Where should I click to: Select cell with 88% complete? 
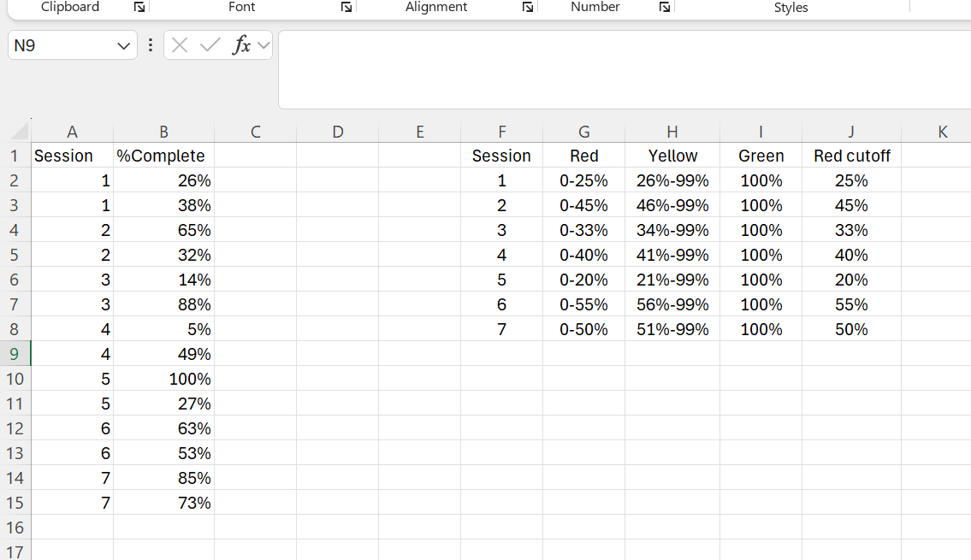point(163,304)
